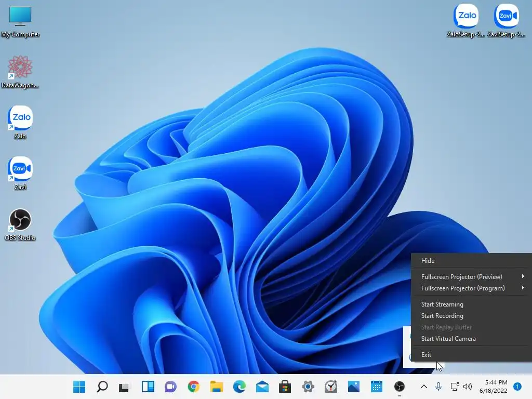
Task: Open Fullscreen Projector (Program) menu entry
Action: tap(472, 288)
